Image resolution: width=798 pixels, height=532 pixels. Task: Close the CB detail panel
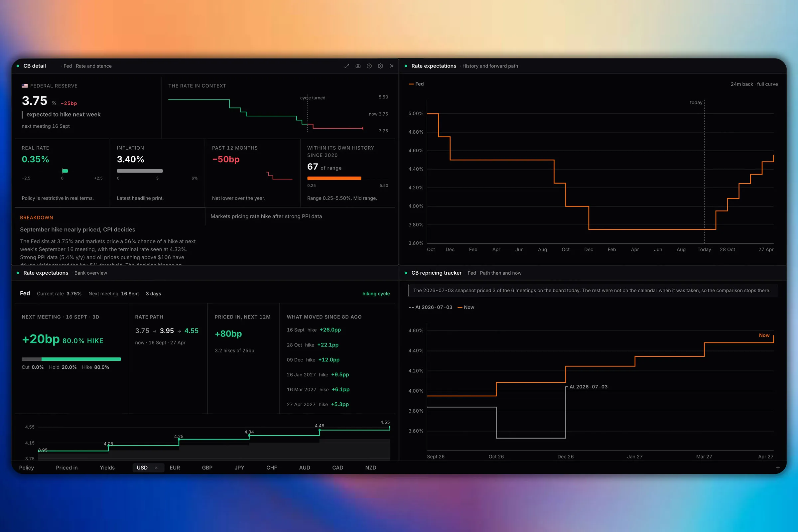[392, 66]
